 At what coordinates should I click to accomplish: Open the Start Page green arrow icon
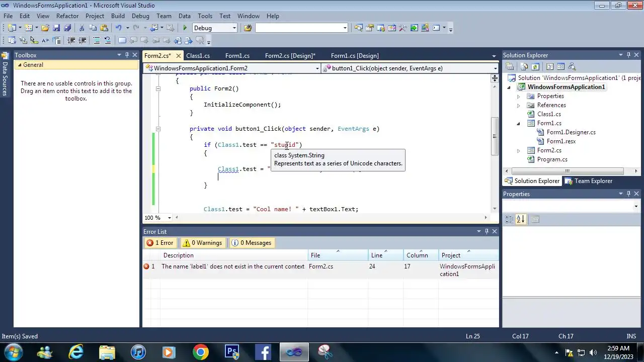tap(414, 28)
